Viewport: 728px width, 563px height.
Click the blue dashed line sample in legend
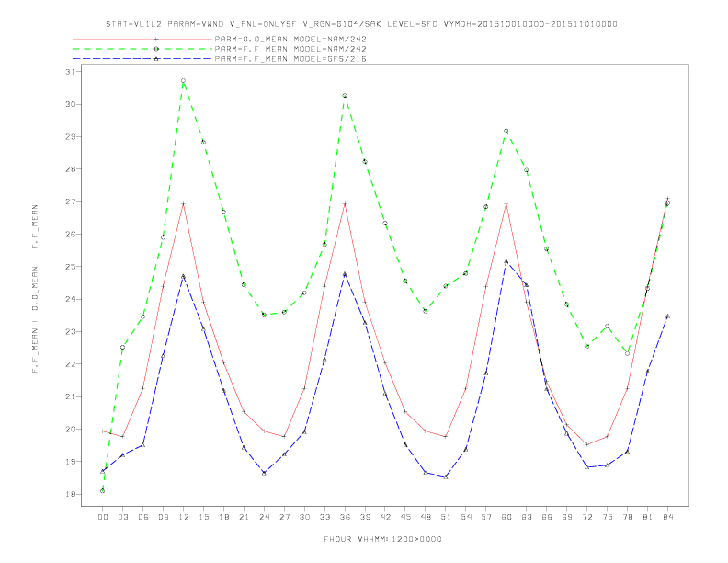coord(142,59)
